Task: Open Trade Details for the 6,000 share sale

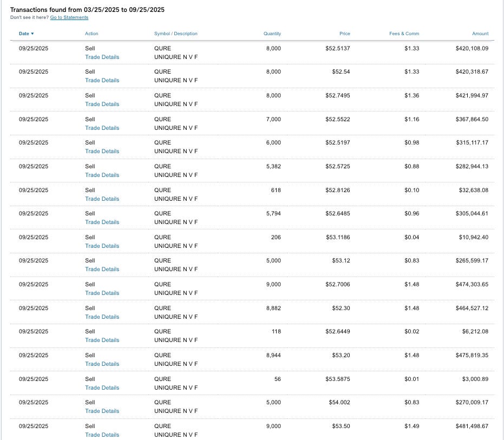Action: [x=102, y=151]
